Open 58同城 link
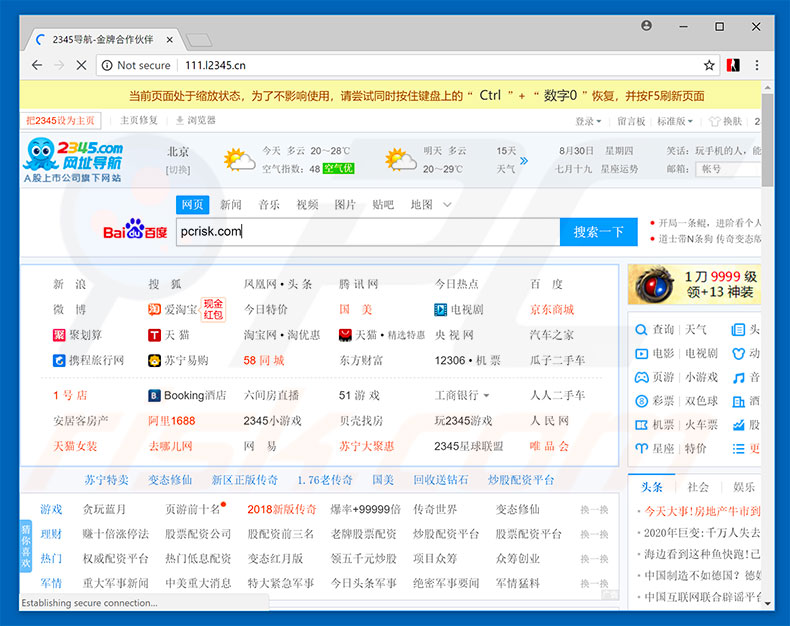 click(x=264, y=360)
